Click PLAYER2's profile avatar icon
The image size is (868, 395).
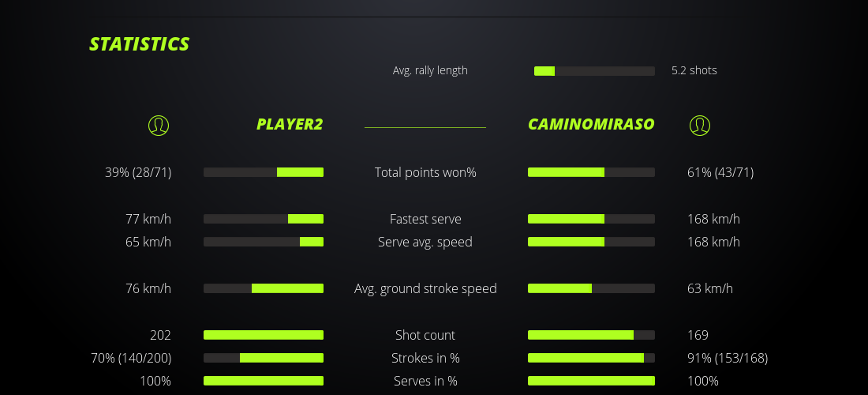coord(159,125)
